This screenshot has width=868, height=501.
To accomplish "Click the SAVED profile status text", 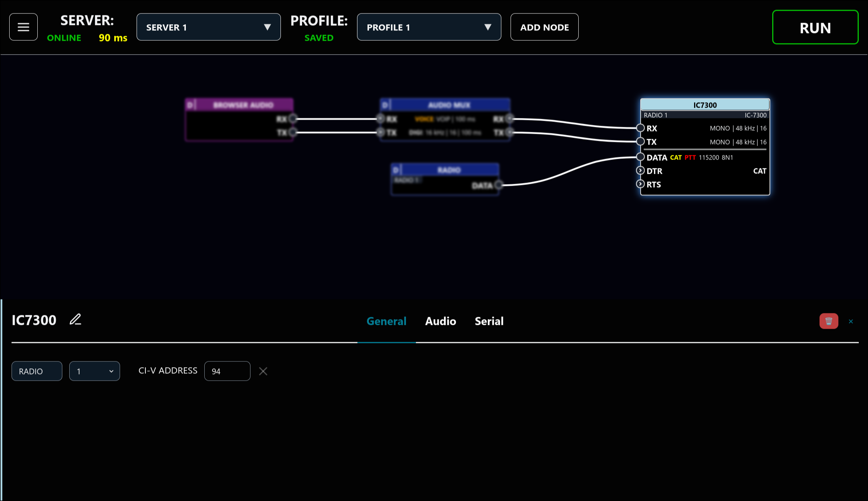I will (x=319, y=38).
